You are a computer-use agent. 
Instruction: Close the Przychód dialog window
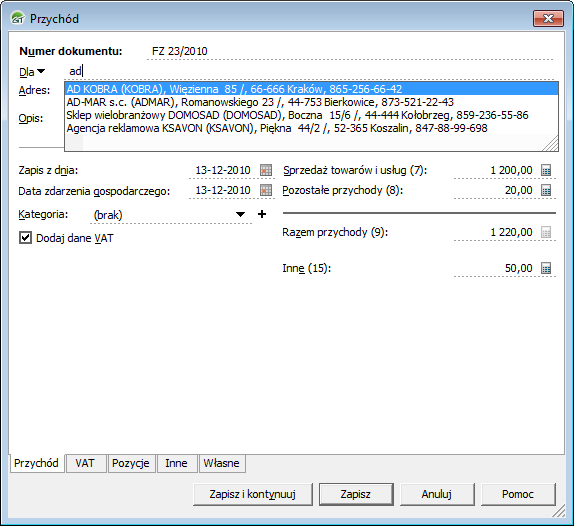coord(548,18)
